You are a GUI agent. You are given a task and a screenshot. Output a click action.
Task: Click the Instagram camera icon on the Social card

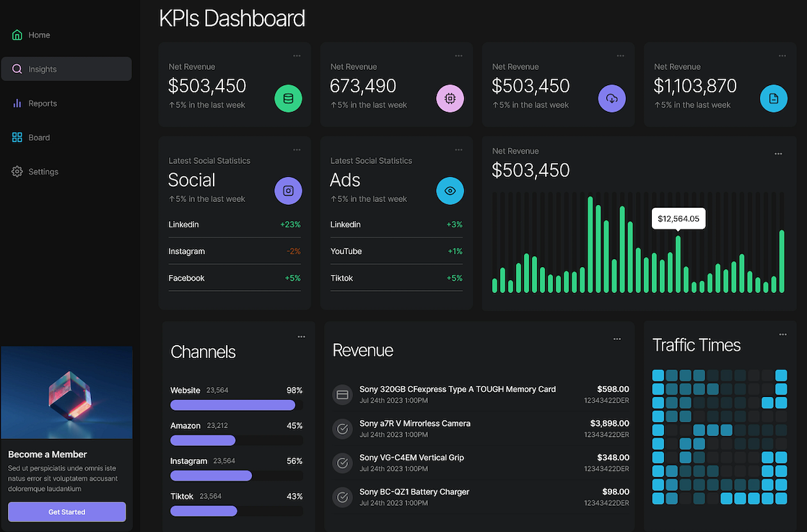[x=288, y=191]
